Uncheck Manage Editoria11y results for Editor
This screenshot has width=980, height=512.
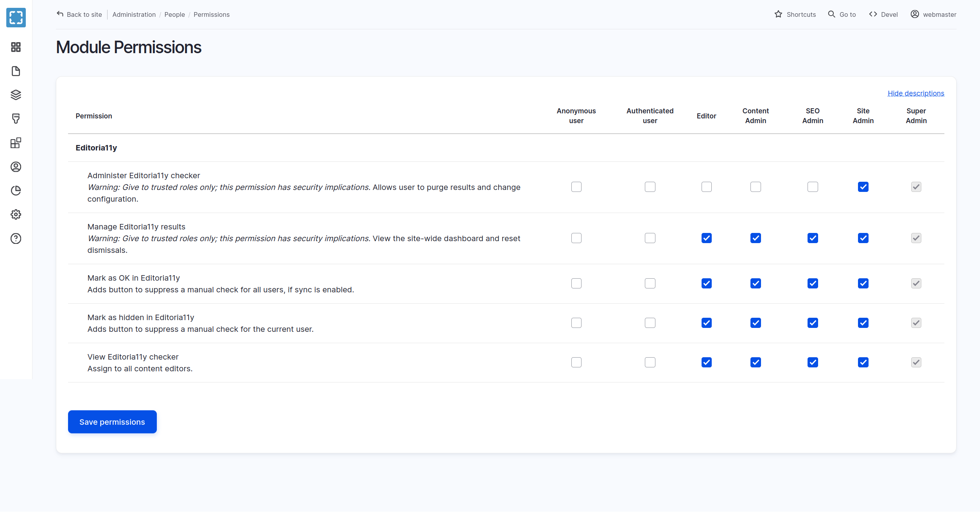[706, 238]
